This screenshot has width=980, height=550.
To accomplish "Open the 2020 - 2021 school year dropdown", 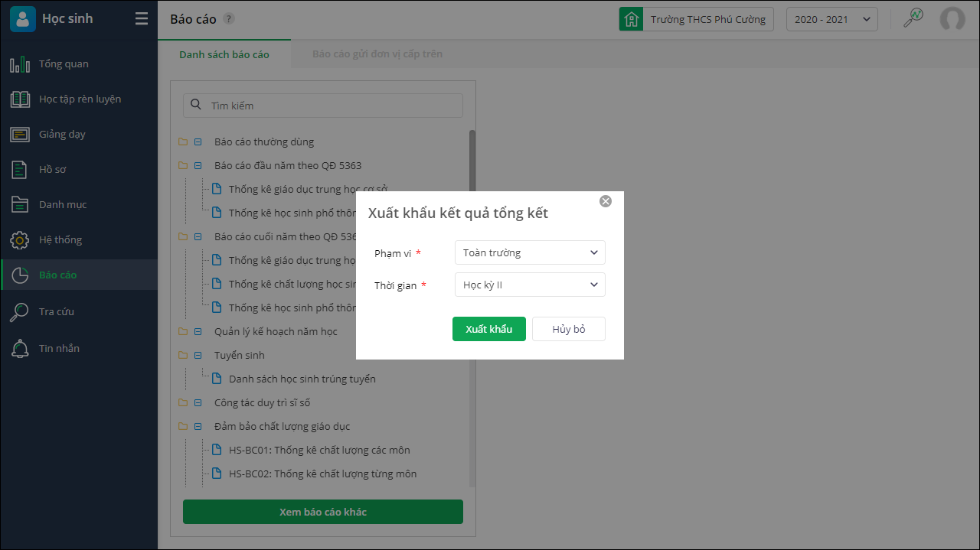I will [831, 19].
